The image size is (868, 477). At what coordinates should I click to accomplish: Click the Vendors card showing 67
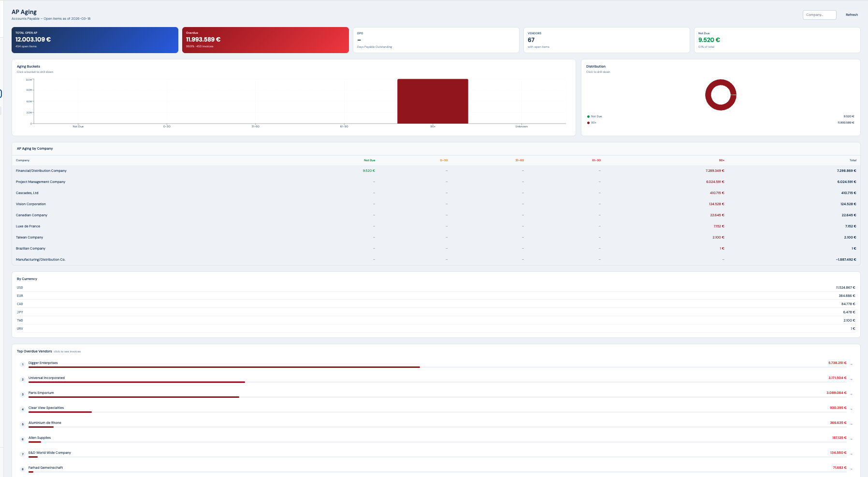click(607, 40)
